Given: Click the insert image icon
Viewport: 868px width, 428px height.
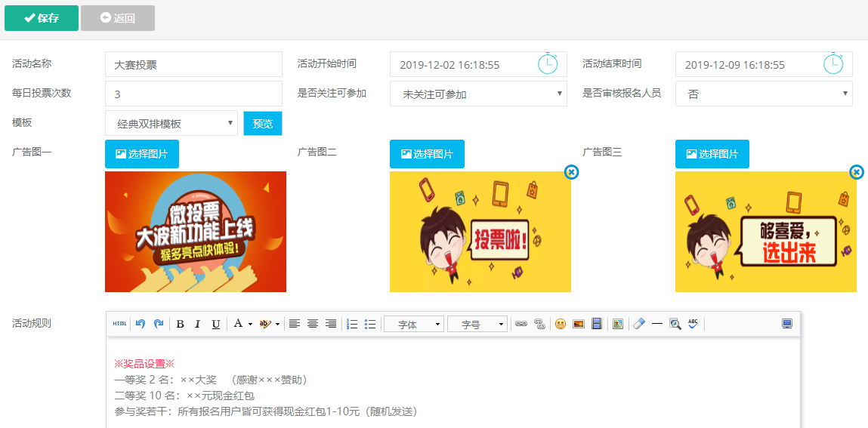Looking at the screenshot, I should (x=579, y=324).
